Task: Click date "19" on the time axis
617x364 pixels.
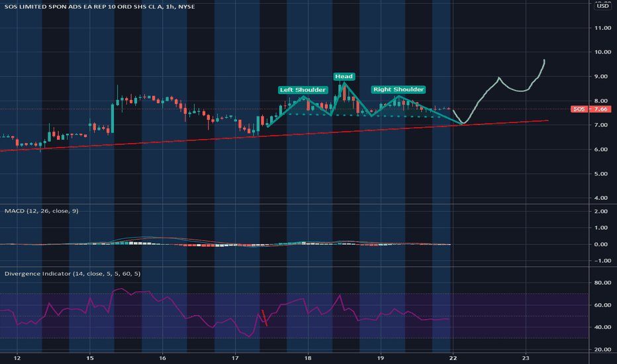Action: pyautogui.click(x=381, y=357)
